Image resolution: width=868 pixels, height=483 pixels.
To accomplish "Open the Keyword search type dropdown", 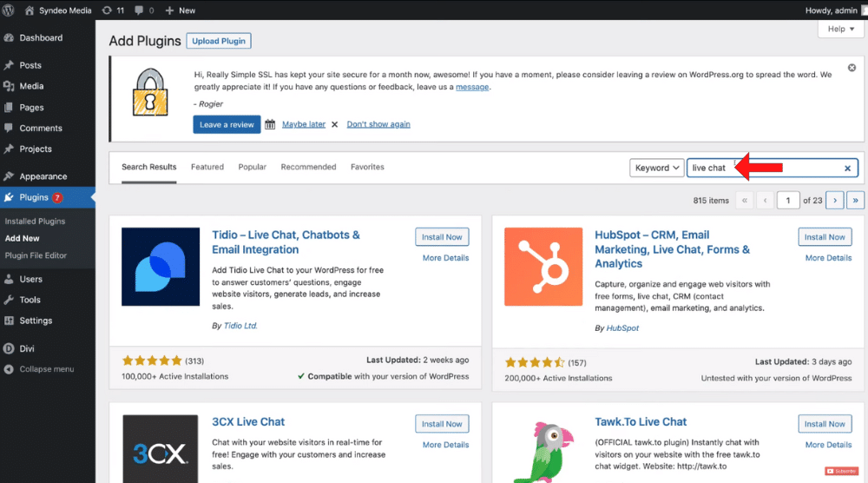I will tap(656, 168).
